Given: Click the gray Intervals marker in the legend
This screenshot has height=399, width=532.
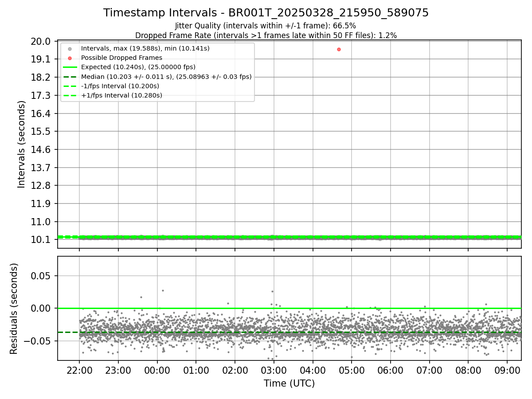Looking at the screenshot, I should (70, 49).
